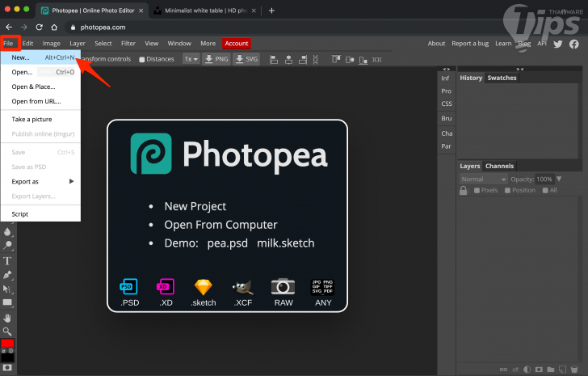The width and height of the screenshot is (588, 376).
Task: Open the milk.sketch demo link
Action: pyautogui.click(x=286, y=243)
